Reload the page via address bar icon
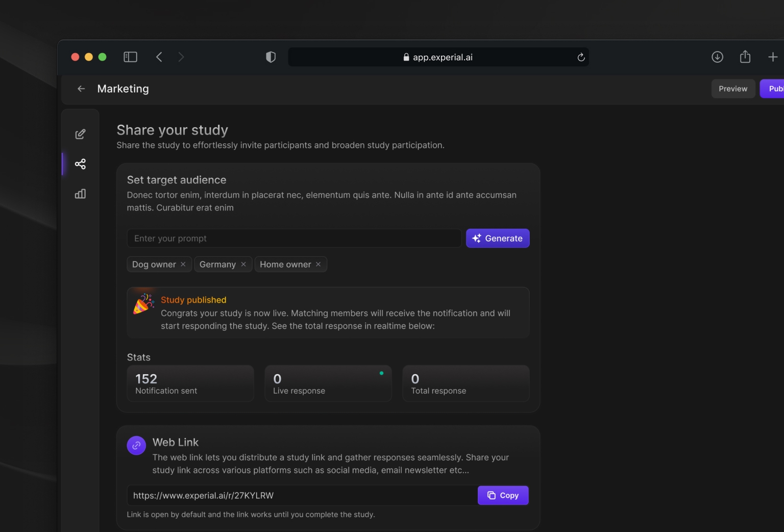This screenshot has height=532, width=784. [x=581, y=57]
